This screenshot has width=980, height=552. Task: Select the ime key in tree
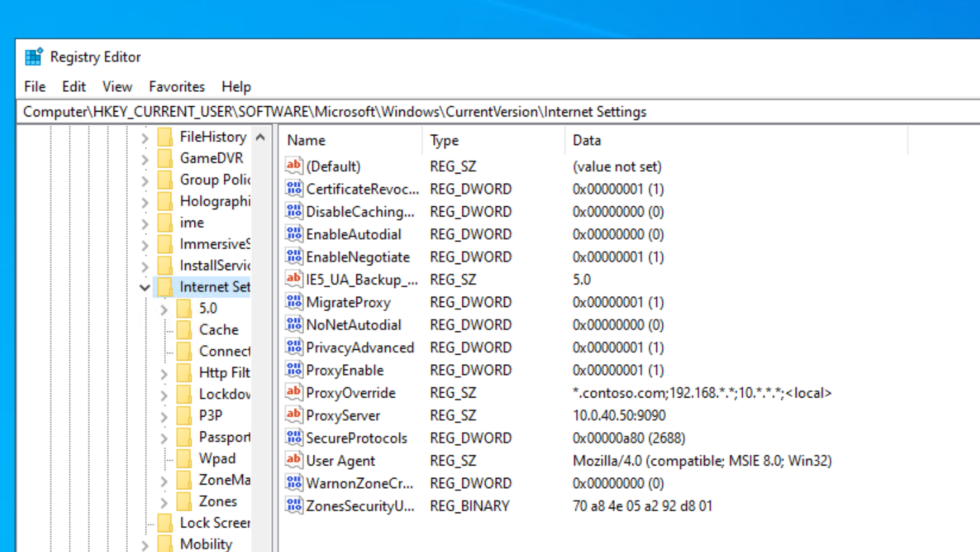[x=192, y=223]
